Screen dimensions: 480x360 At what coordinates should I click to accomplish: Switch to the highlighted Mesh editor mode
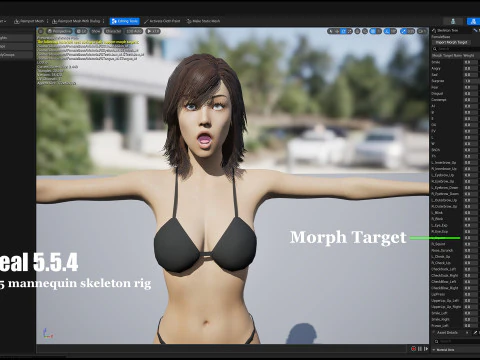pos(473,21)
